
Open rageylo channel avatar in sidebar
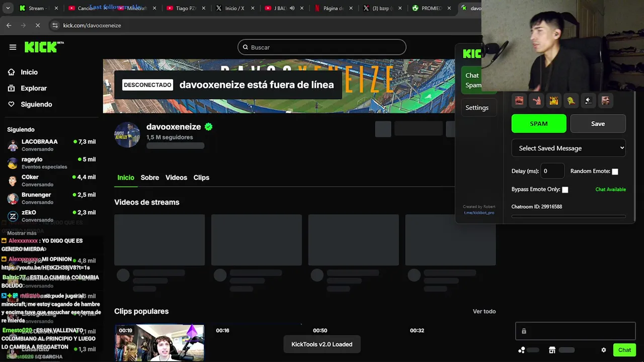[x=13, y=163]
